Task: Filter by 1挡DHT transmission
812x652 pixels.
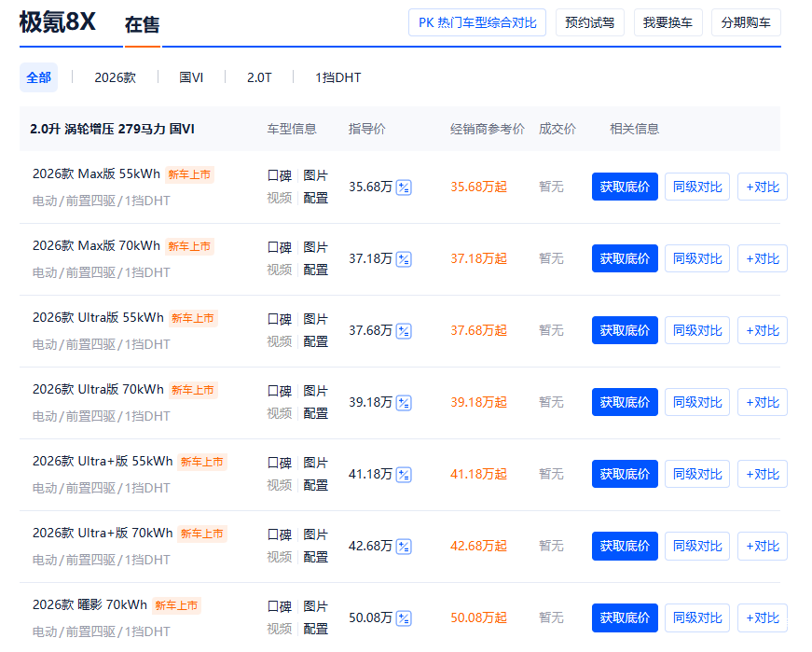Action: click(x=337, y=77)
